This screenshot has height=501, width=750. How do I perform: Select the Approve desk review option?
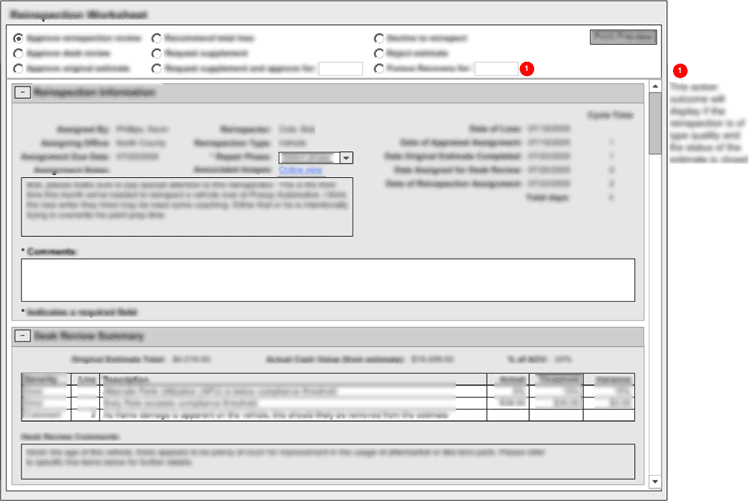[19, 53]
